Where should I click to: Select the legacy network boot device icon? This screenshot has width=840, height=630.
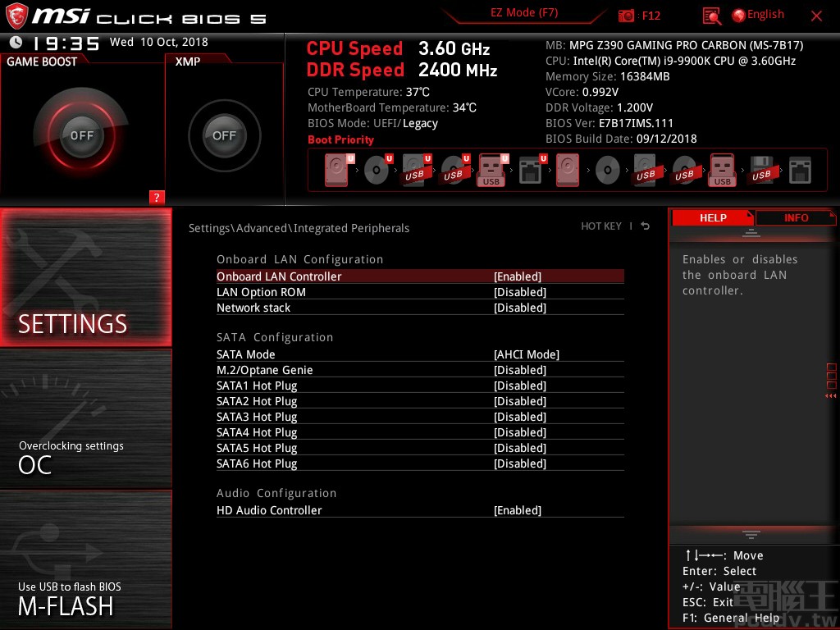click(800, 171)
